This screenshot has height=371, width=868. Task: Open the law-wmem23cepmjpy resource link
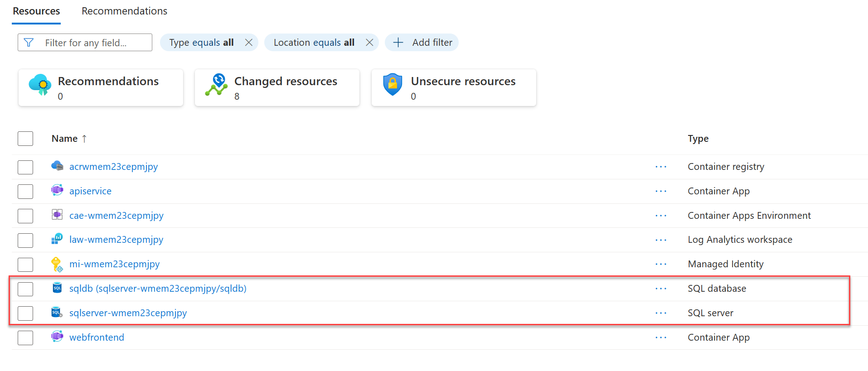tap(116, 240)
